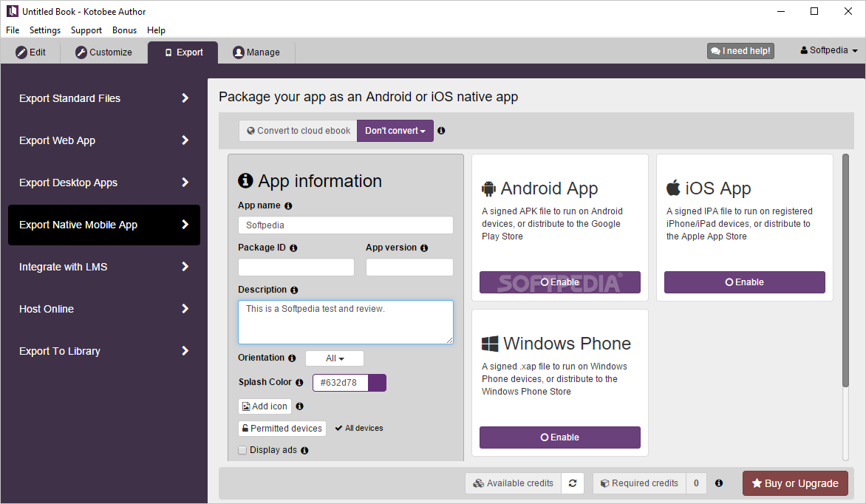Click Convert to cloud ebook button

pos(299,131)
